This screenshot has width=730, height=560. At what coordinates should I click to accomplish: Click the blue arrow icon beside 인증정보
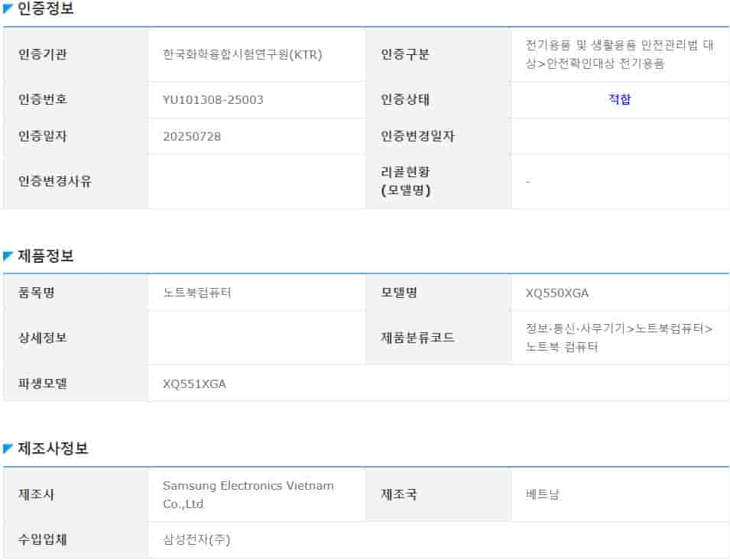[8, 10]
